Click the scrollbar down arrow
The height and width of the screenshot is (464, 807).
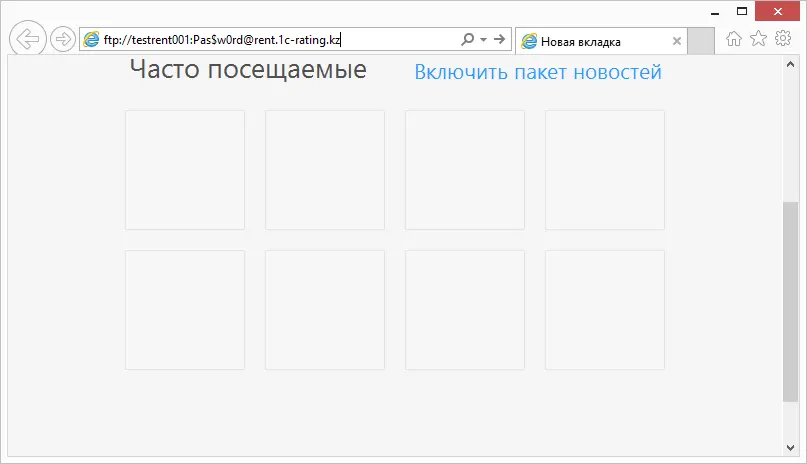(x=791, y=448)
